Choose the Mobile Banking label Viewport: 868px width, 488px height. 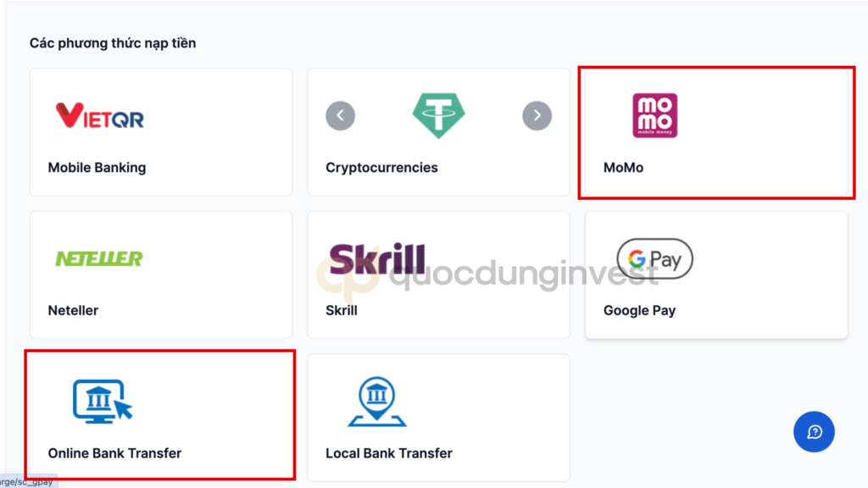pyautogui.click(x=97, y=168)
